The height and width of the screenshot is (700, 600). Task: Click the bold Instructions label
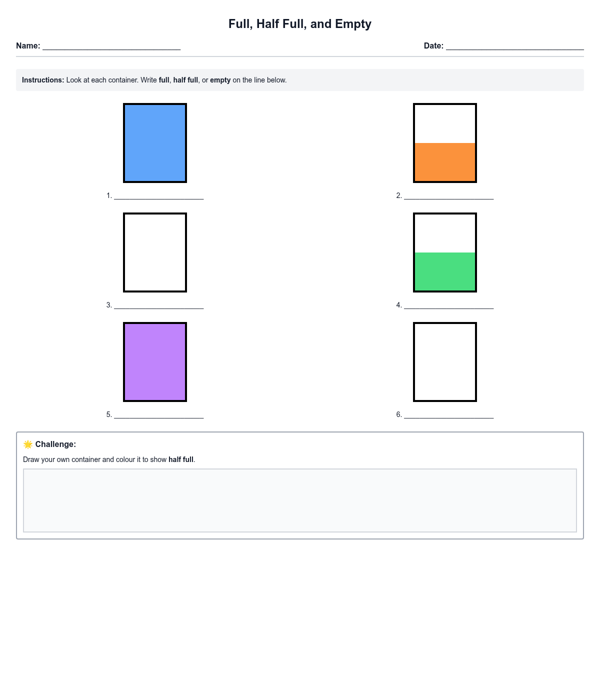[43, 80]
